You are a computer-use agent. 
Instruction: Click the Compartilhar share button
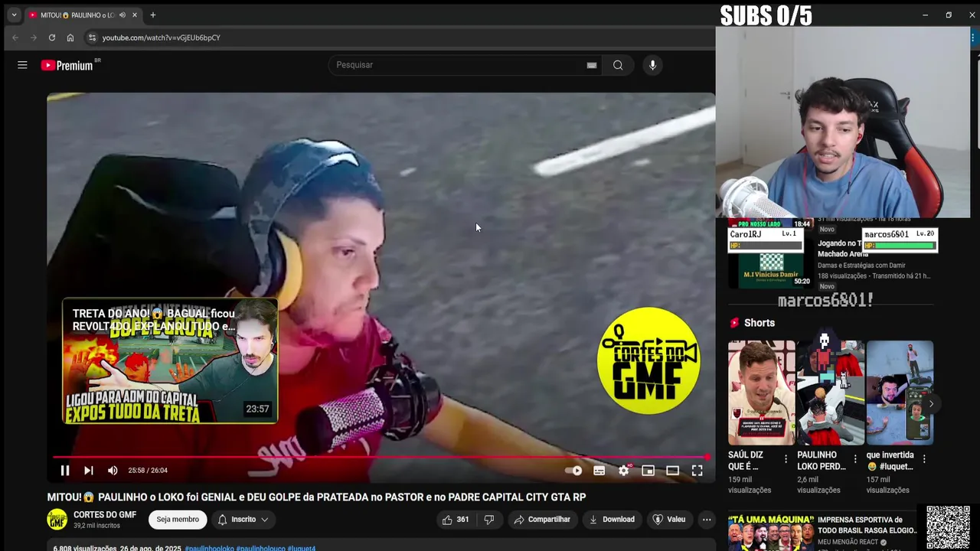pos(542,520)
